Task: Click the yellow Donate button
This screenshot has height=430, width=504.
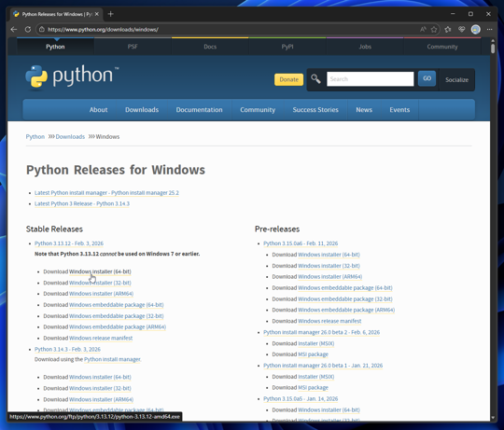Action: click(x=288, y=79)
